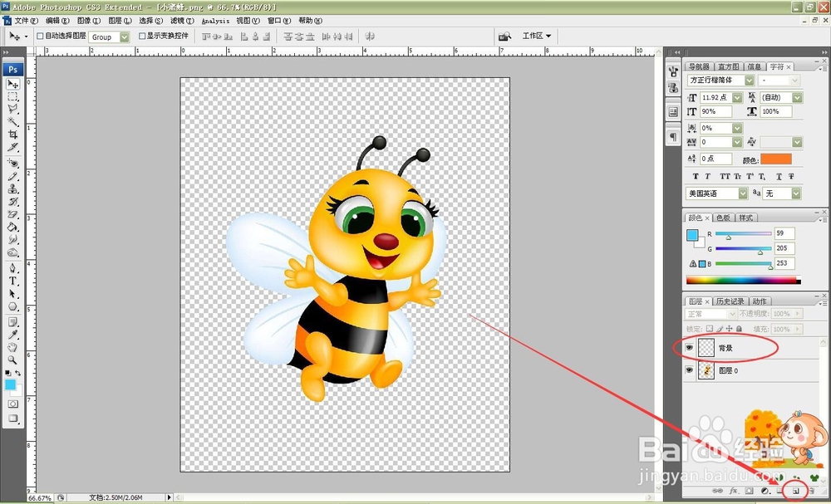Switch to the 导航器 tab
The height and width of the screenshot is (504, 831).
699,66
